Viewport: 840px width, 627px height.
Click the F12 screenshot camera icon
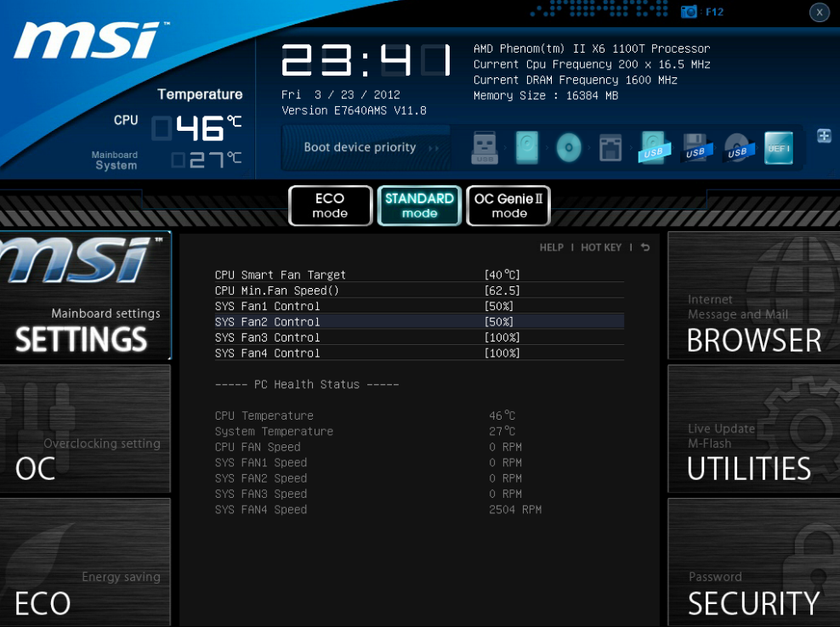(x=689, y=12)
